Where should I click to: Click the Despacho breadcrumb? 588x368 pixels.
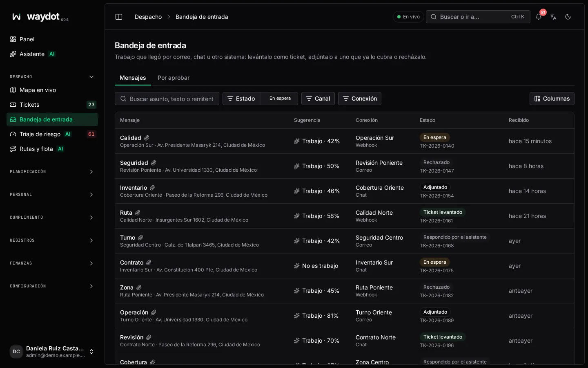coord(148,17)
